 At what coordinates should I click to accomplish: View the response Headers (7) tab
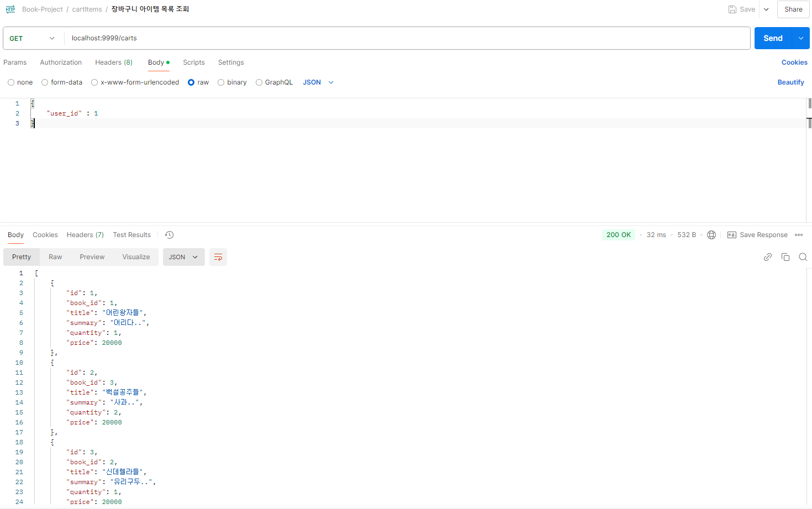tap(85, 235)
